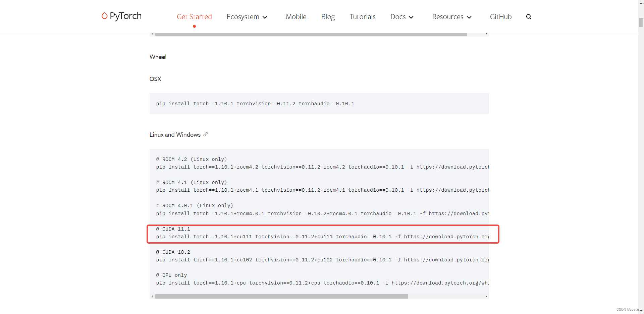Click the red dot below Get Started
The height and width of the screenshot is (314, 644).
(194, 26)
